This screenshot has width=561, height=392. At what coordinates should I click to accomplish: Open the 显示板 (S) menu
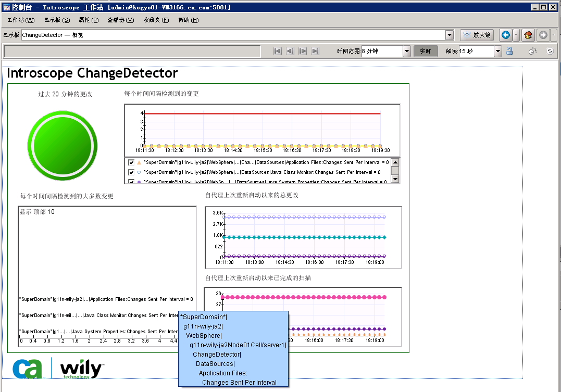57,20
